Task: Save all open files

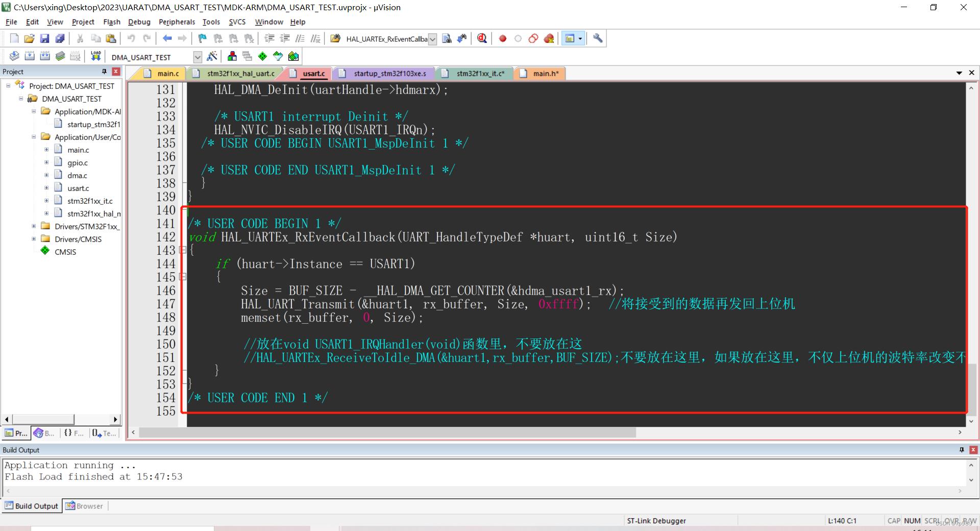Action: pyautogui.click(x=60, y=38)
